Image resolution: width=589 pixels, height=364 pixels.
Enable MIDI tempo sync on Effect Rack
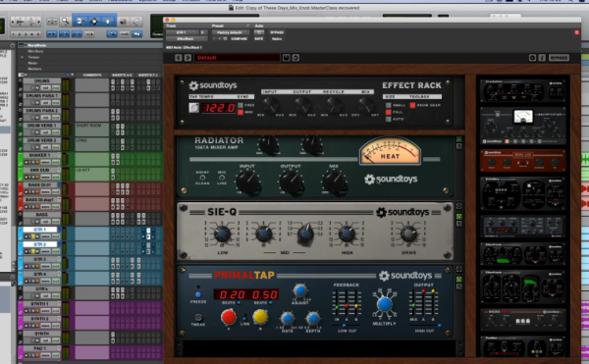241,112
